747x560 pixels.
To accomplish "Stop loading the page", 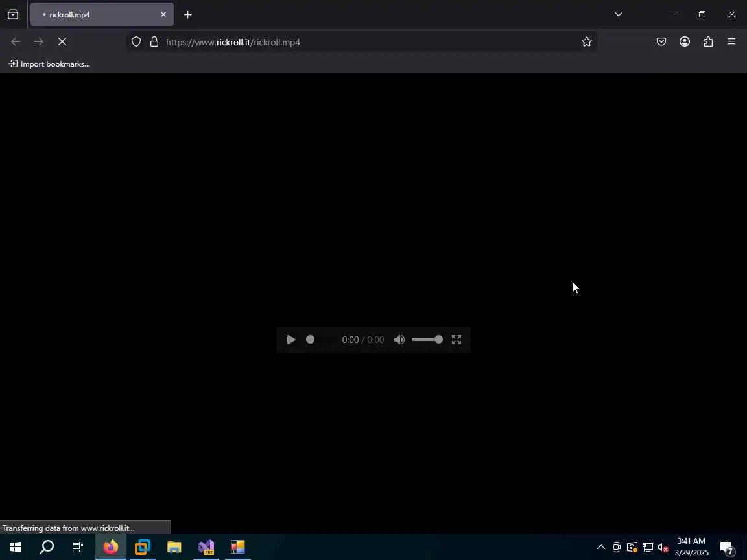I will (x=62, y=42).
